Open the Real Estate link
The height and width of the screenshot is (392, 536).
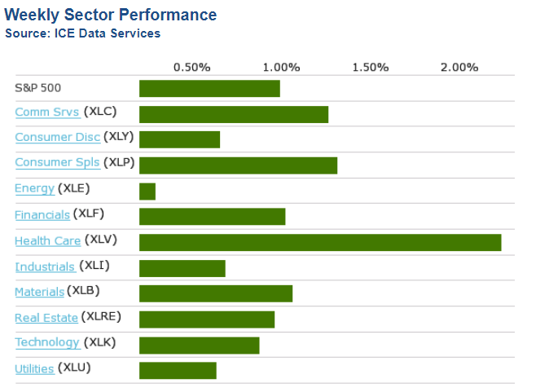[x=46, y=317]
